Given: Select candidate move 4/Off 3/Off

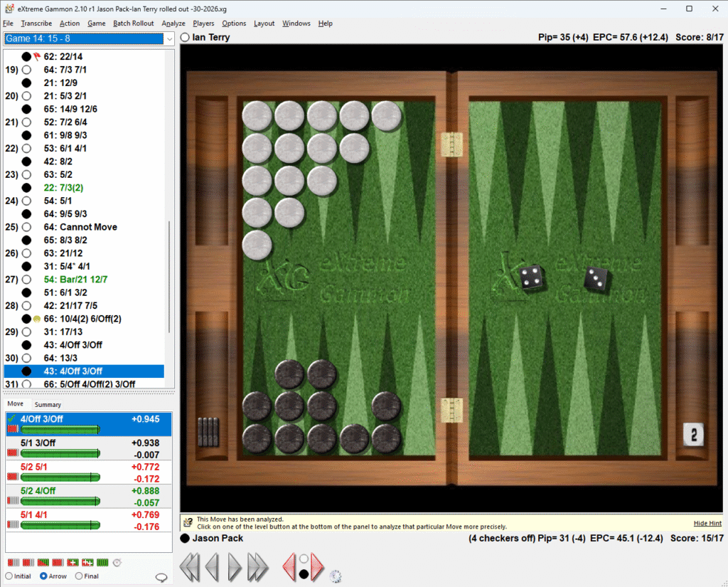Looking at the screenshot, I should (89, 424).
